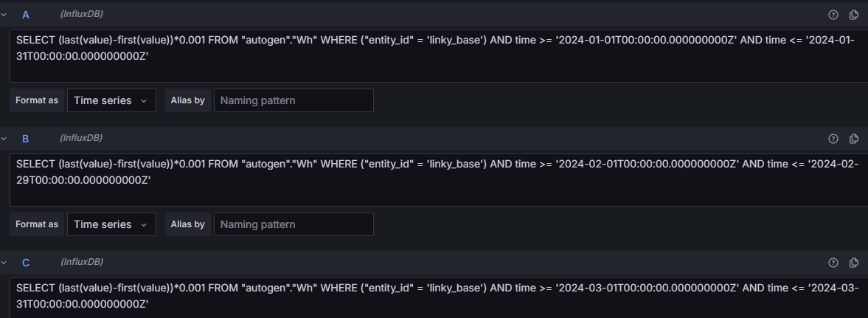Open help for query A
The width and height of the screenshot is (868, 318).
833,15
